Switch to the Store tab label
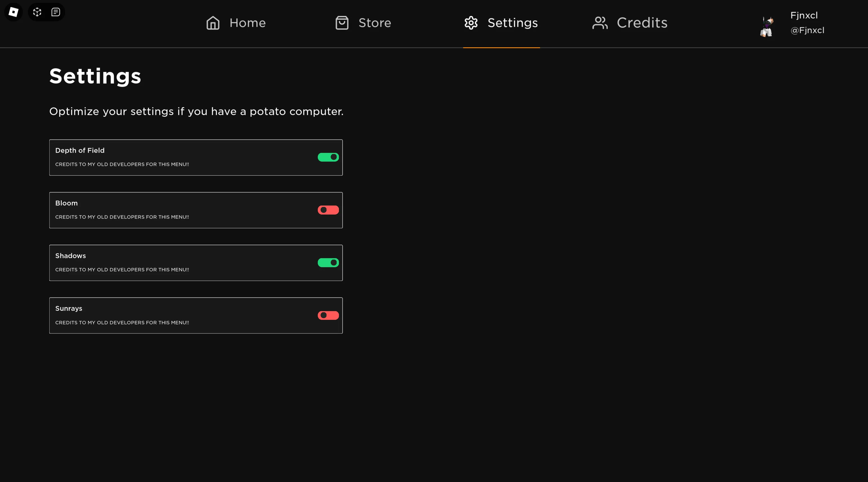The image size is (868, 482). (375, 23)
